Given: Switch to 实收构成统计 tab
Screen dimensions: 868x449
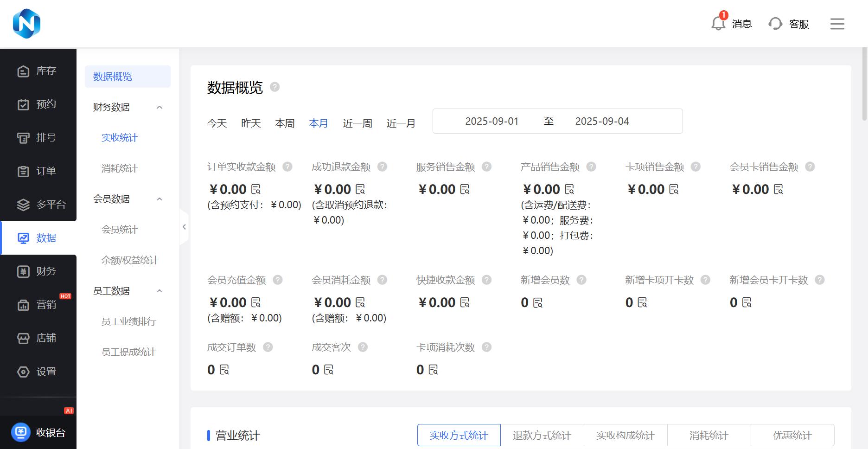Looking at the screenshot, I should tap(625, 435).
